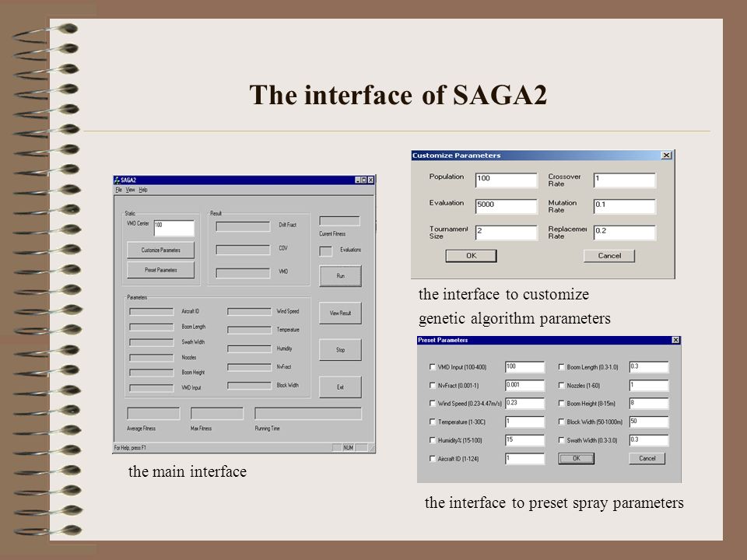747x560 pixels.
Task: Click the Mutation Rate input field
Action: [x=625, y=206]
